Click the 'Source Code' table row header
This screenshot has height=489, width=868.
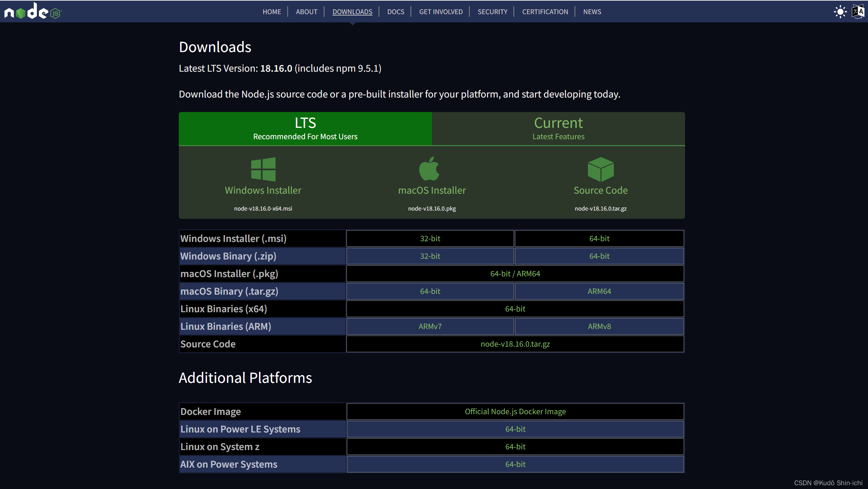(x=262, y=344)
